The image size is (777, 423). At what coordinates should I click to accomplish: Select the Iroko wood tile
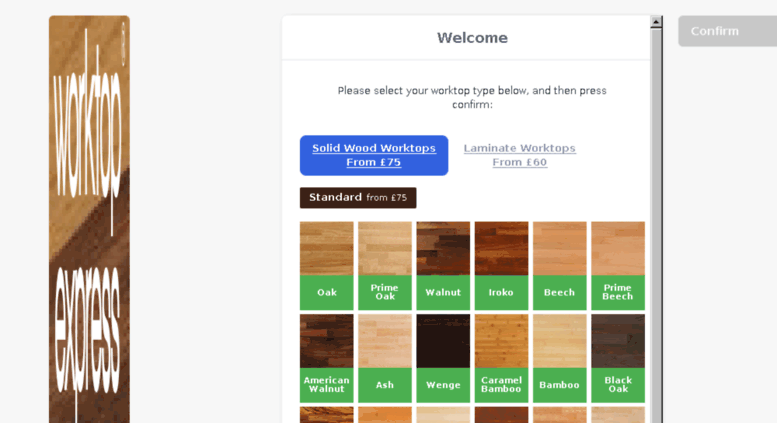(501, 265)
